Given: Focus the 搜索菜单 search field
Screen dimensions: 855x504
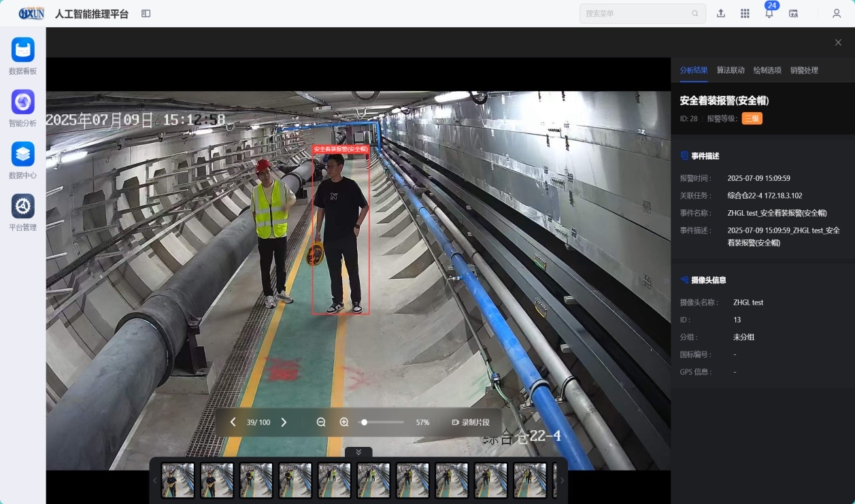Looking at the screenshot, I should click(x=643, y=14).
